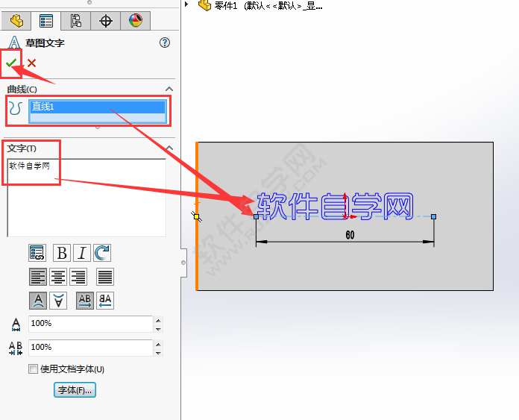Open the DimXpertManager crosshair tab
The width and height of the screenshot is (519, 420).
106,21
